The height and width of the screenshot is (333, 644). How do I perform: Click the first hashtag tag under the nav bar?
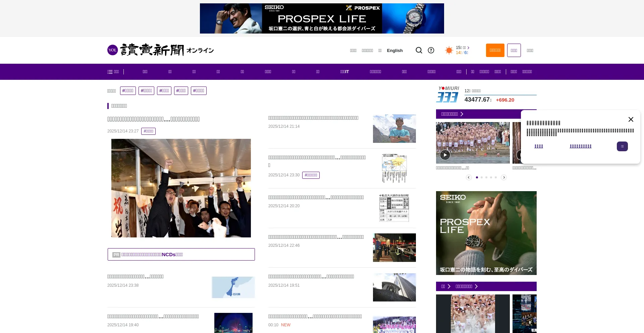[x=128, y=91]
